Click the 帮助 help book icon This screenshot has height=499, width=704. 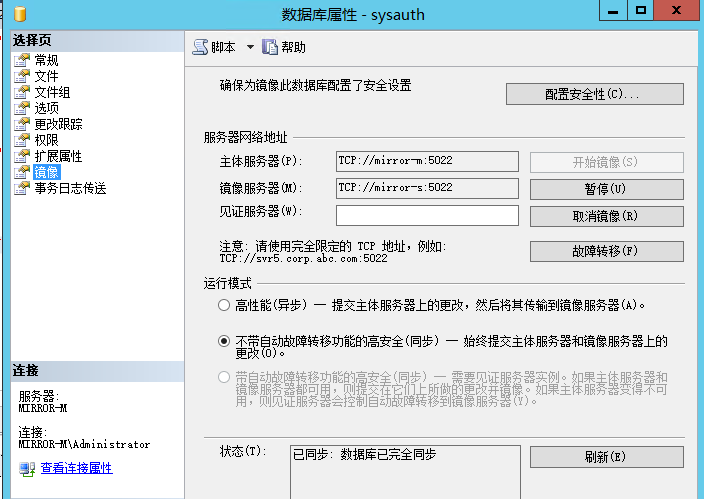point(270,47)
